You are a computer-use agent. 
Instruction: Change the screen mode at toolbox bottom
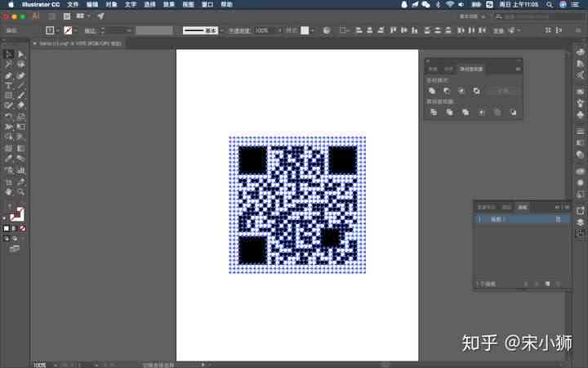tap(14, 249)
